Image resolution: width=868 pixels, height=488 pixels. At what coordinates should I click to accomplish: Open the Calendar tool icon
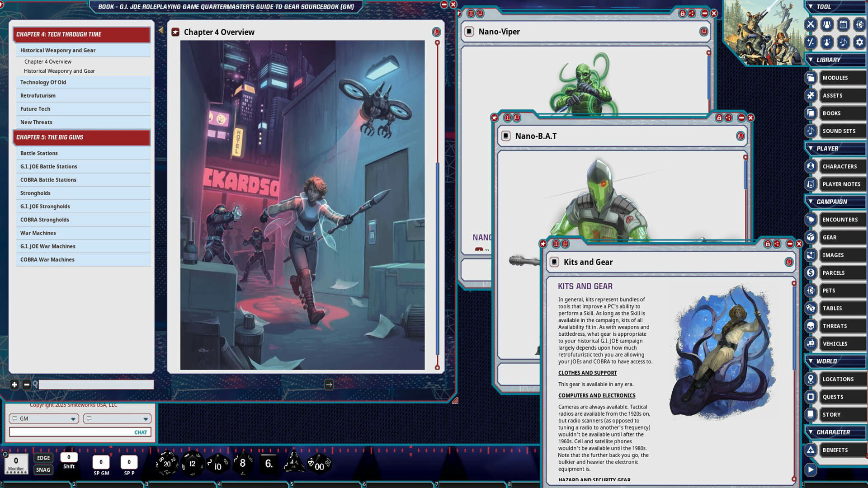(843, 25)
